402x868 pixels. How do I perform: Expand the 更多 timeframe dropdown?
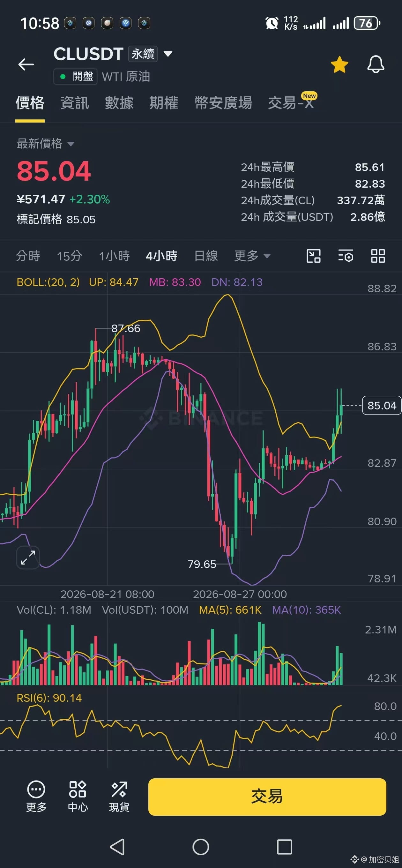252,256
